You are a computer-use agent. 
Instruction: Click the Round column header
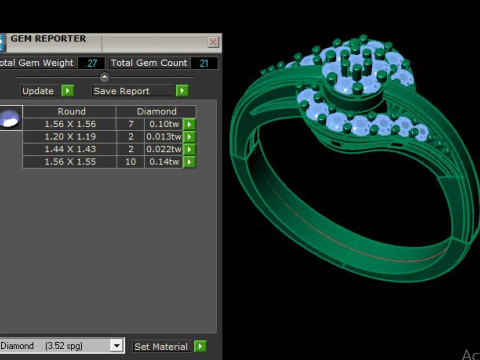click(69, 111)
